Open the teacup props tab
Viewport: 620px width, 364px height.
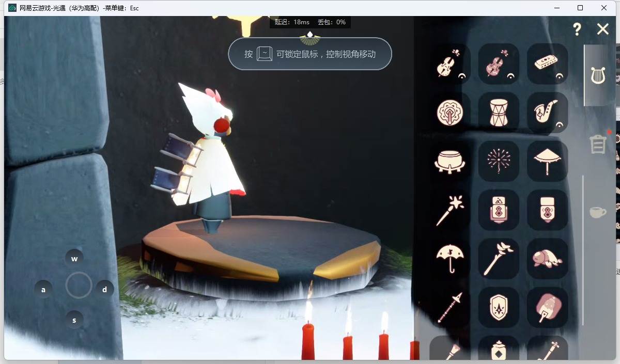click(x=598, y=212)
